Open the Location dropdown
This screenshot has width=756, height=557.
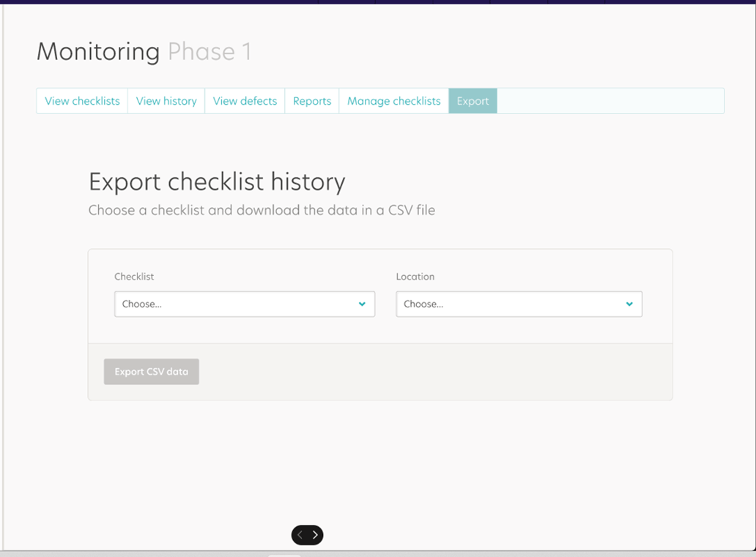519,304
